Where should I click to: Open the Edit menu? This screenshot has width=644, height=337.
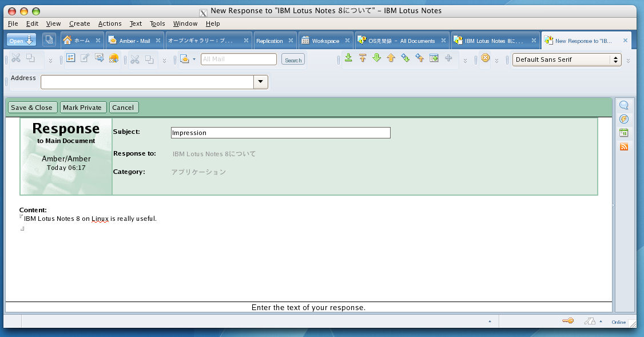click(32, 23)
